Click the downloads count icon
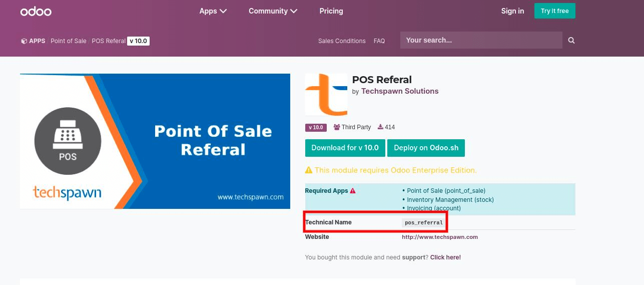 coord(380,127)
